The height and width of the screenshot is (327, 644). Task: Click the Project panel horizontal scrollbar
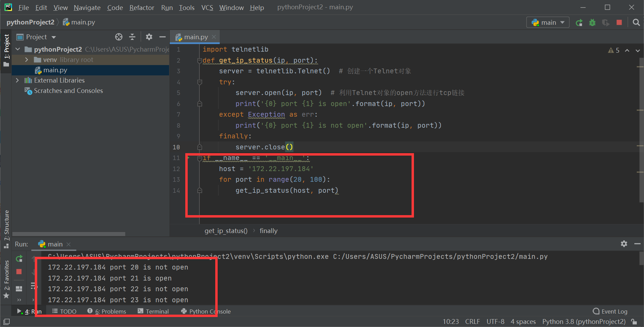coord(69,234)
